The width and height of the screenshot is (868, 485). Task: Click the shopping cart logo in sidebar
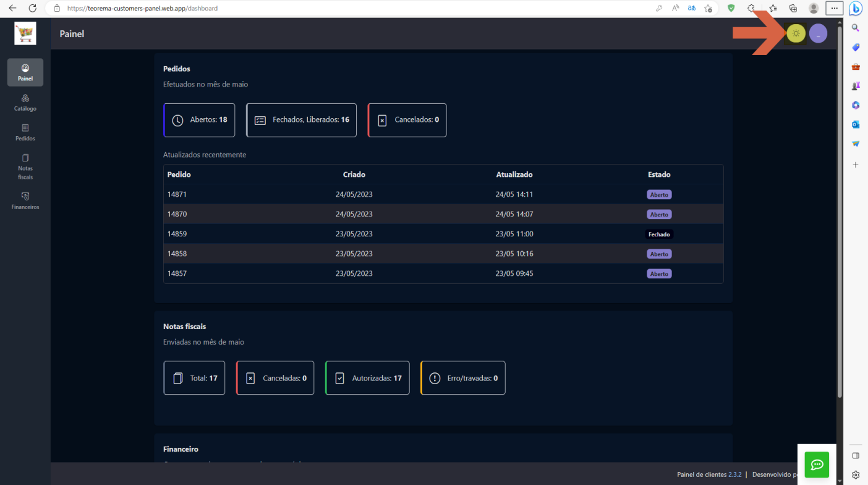coord(25,33)
